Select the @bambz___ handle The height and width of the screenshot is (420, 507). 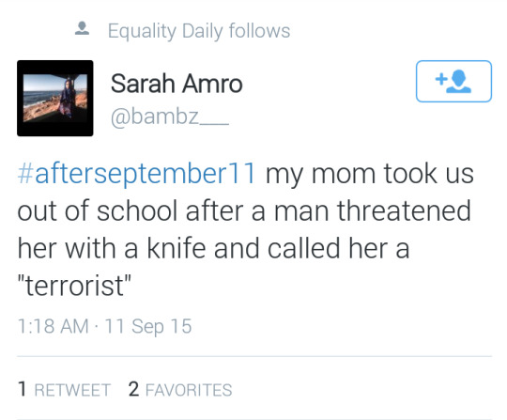pos(170,117)
